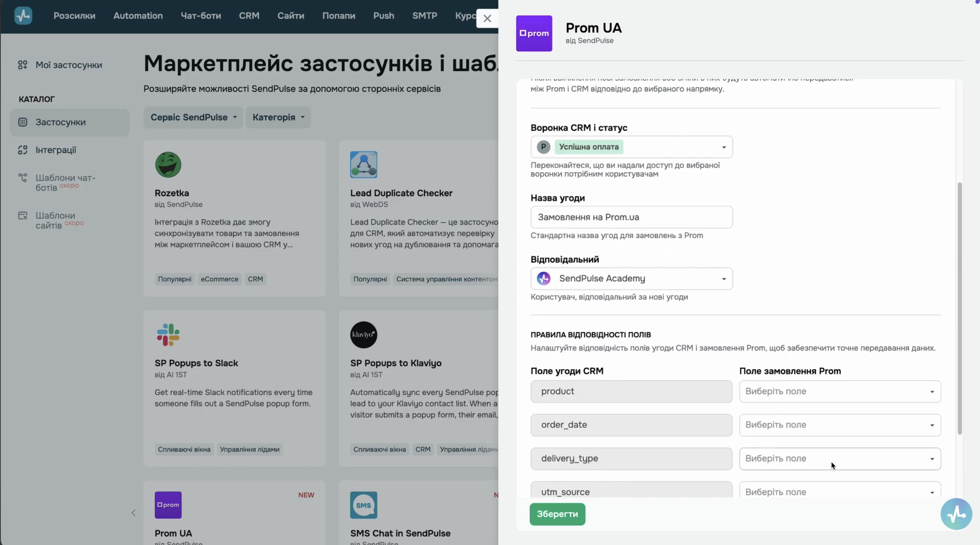The height and width of the screenshot is (545, 980).
Task: Click the P pipeline avatar in funnel dropdown
Action: coord(543,147)
